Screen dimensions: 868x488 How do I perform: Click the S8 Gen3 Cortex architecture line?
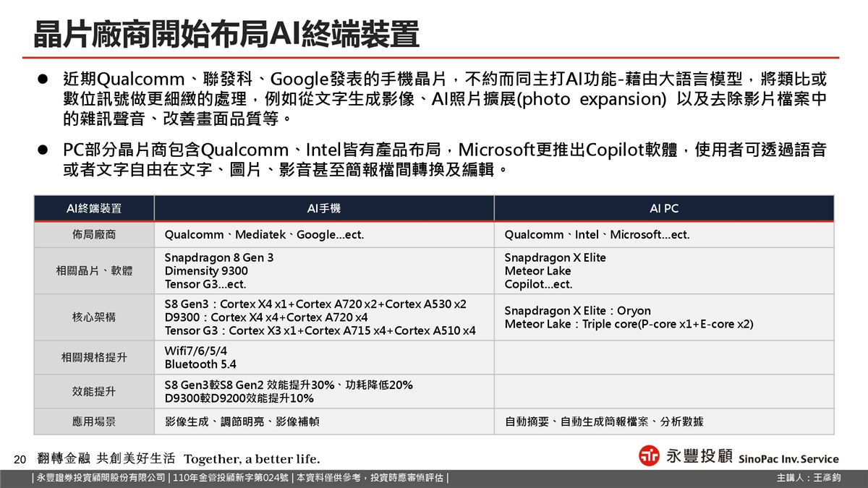click(315, 304)
